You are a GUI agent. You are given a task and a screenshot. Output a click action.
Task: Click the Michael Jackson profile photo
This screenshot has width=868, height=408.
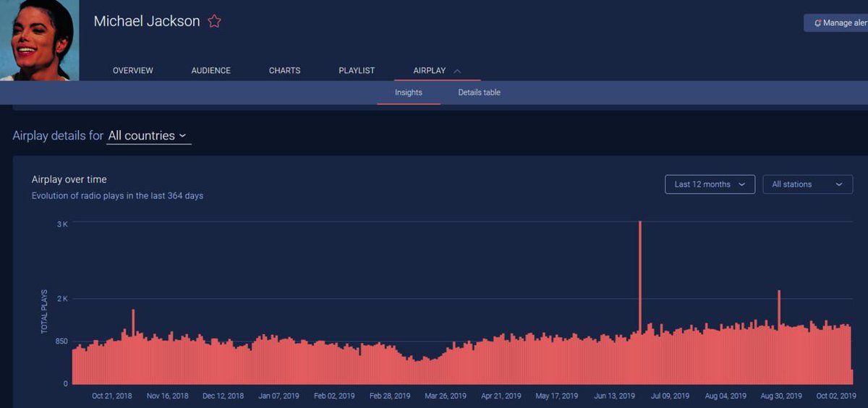point(39,40)
